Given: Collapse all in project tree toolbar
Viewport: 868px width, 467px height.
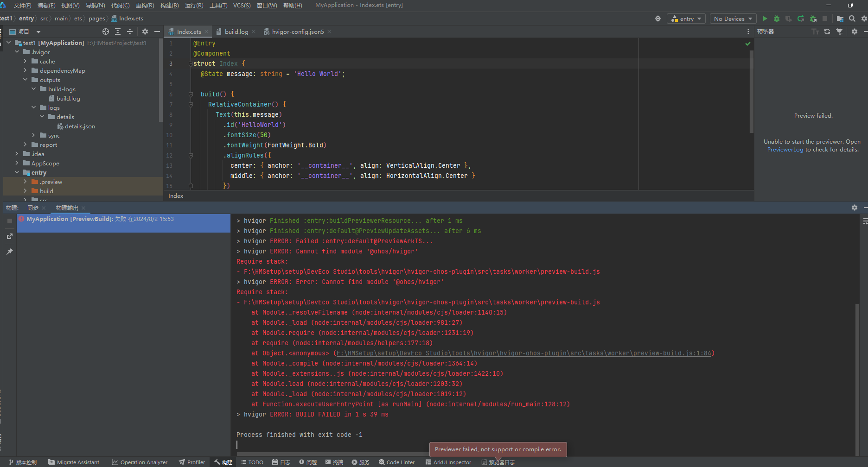Looking at the screenshot, I should tap(130, 32).
